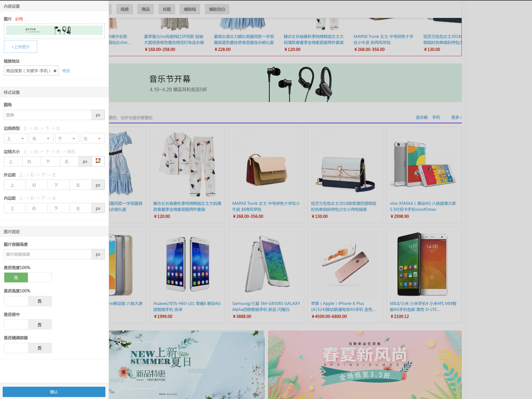The width and height of the screenshot is (532, 399).
Task: Click the 夏装女装古力娜扎 dress title
Action: click(244, 40)
